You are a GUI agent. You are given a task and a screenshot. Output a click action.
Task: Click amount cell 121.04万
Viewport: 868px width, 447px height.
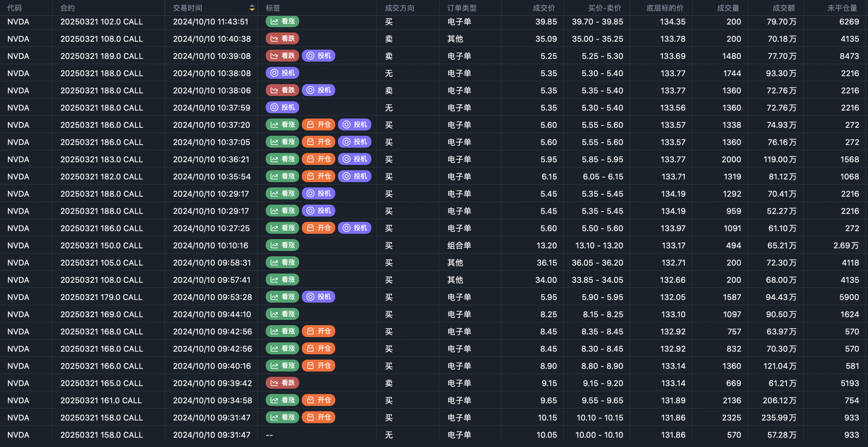tap(780, 366)
